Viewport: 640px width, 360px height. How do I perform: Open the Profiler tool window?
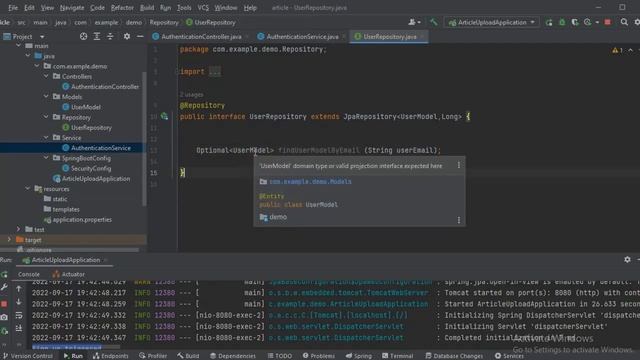pos(153,356)
